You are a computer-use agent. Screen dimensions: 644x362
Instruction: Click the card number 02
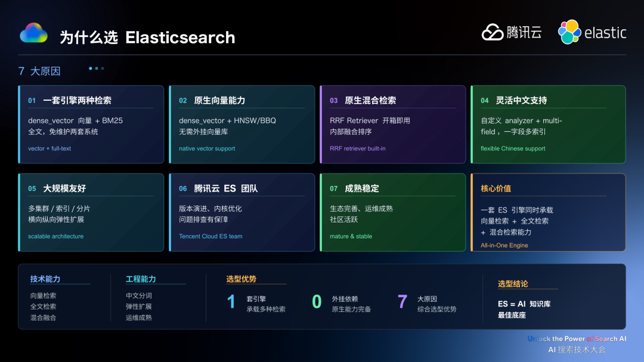pyautogui.click(x=183, y=101)
